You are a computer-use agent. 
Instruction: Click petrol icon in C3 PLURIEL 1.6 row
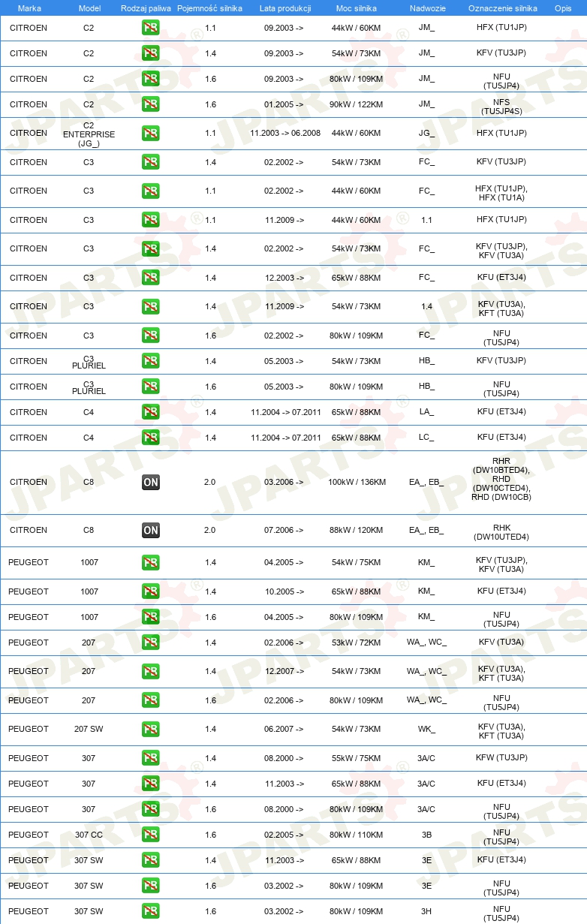point(151,387)
